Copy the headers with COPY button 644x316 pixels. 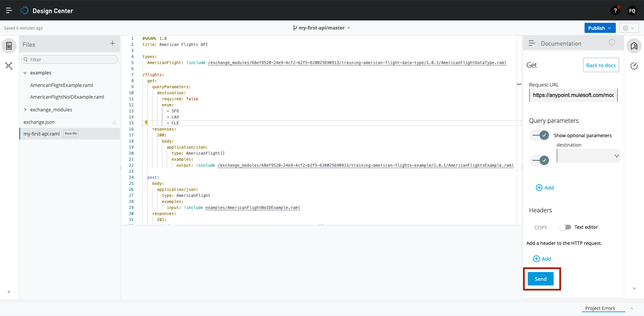541,227
